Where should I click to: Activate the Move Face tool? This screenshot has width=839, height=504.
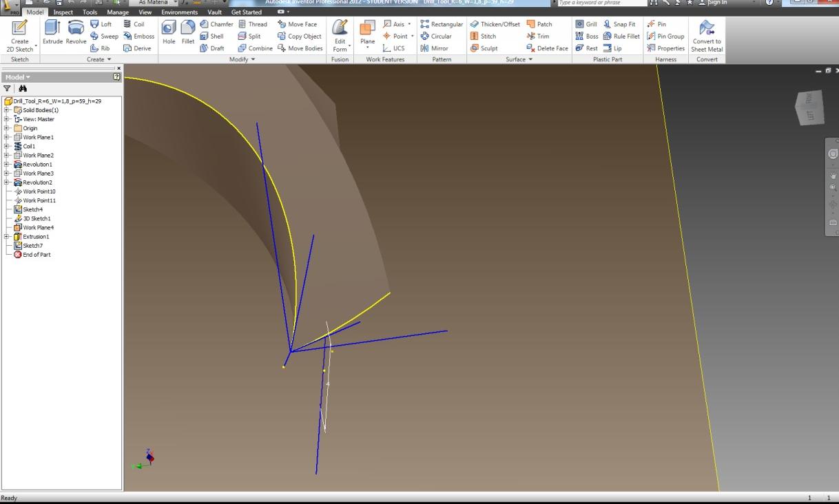298,24
